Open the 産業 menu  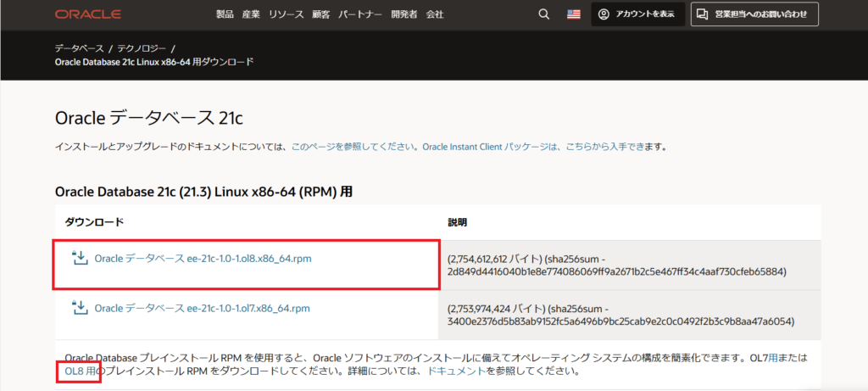(x=250, y=14)
